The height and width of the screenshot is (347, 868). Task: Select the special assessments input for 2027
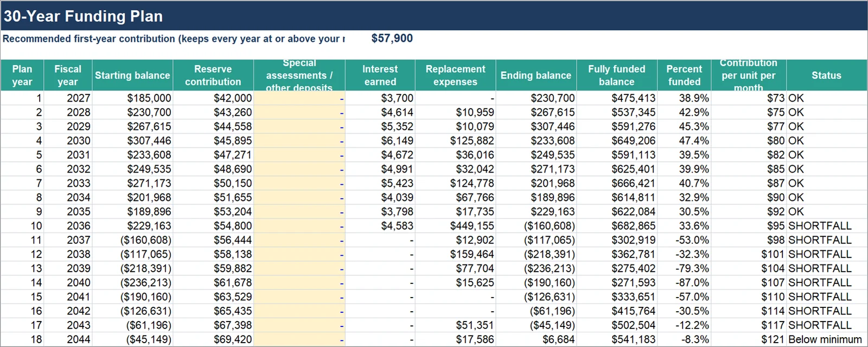[299, 98]
